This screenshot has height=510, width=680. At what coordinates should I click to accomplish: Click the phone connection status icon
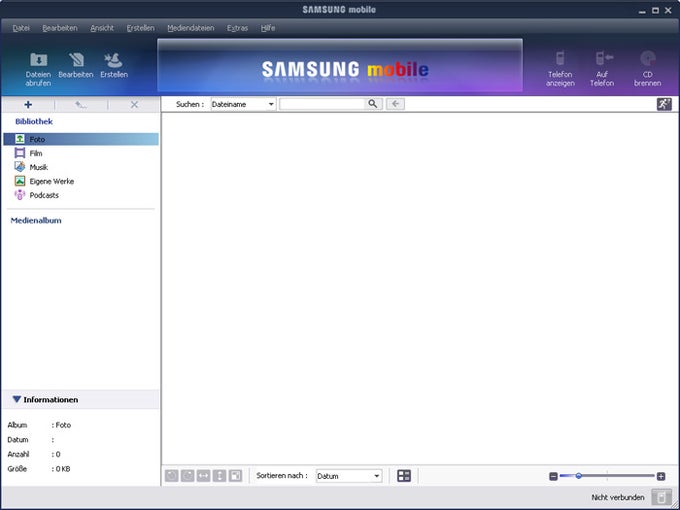pyautogui.click(x=661, y=497)
